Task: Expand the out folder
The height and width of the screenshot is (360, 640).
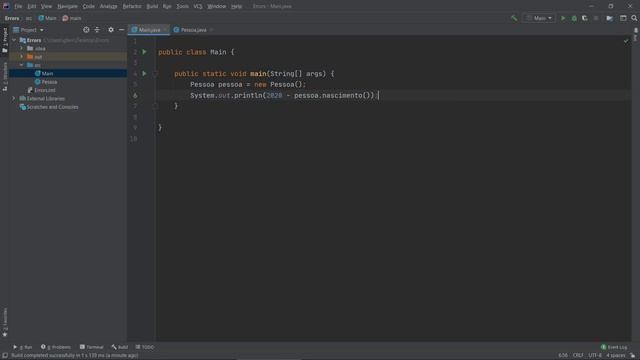Action: tap(22, 56)
